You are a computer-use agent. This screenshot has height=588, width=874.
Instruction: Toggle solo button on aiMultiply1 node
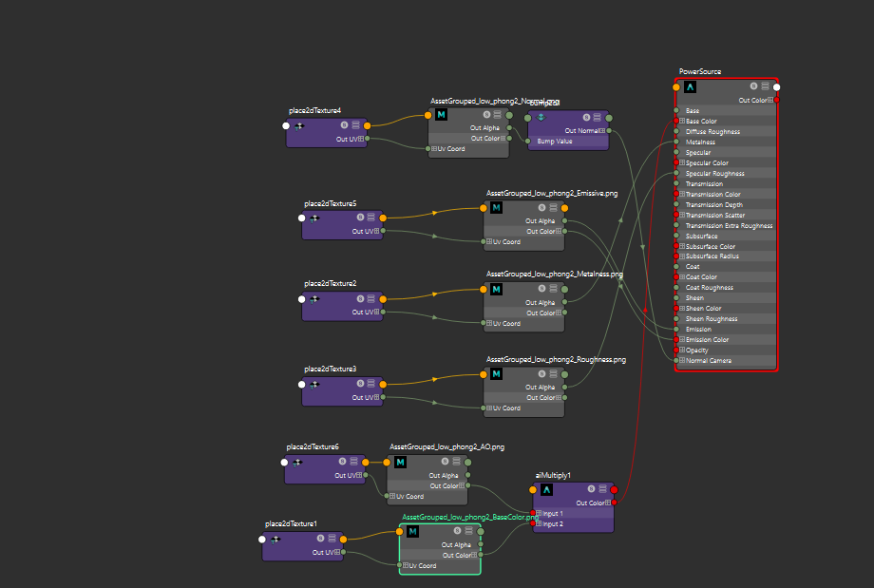point(593,490)
